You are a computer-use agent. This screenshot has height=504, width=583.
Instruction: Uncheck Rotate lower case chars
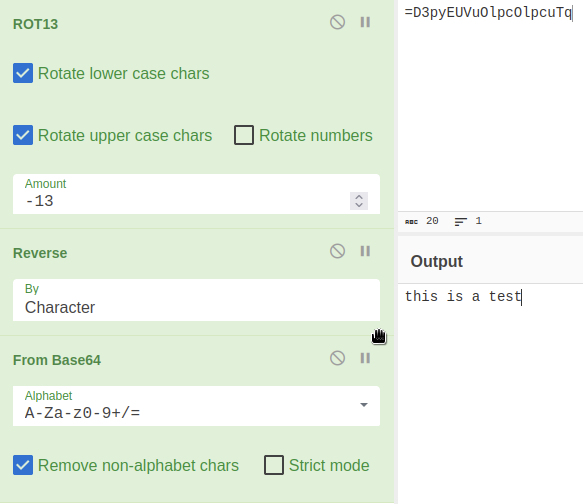point(23,73)
